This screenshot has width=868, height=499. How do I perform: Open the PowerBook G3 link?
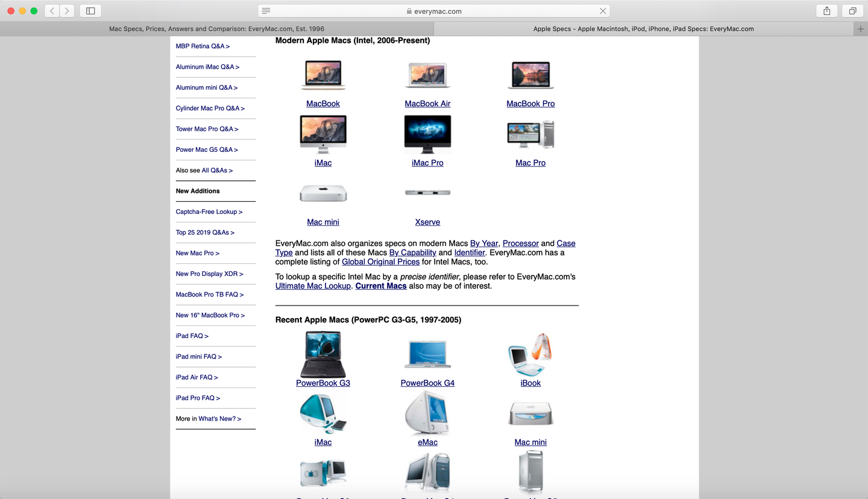click(323, 383)
